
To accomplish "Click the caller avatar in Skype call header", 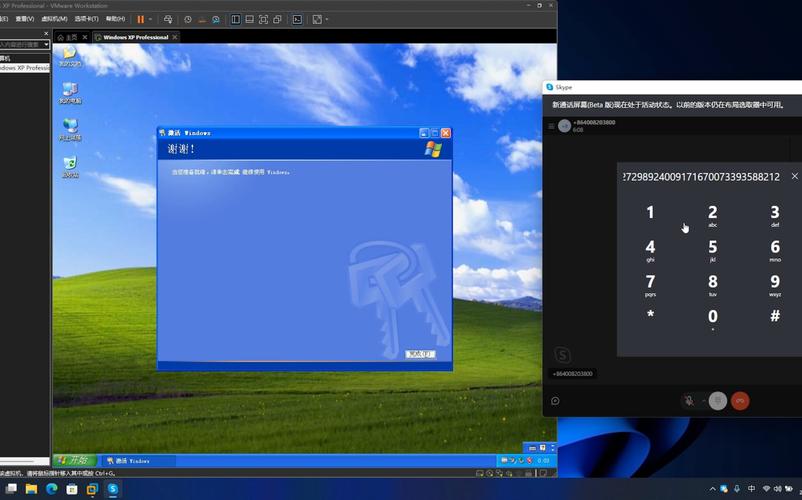I will (x=564, y=126).
